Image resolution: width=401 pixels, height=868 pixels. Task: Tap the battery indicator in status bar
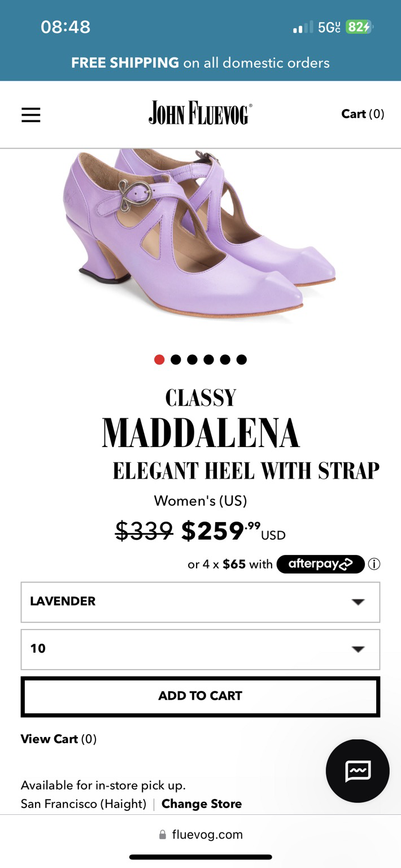point(359,27)
